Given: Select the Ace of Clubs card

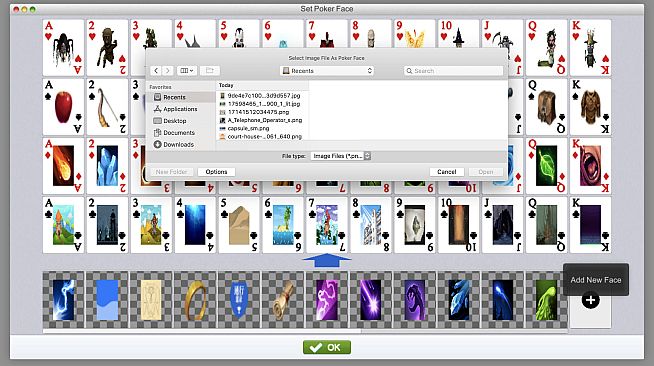Looking at the screenshot, I should pyautogui.click(x=63, y=225).
